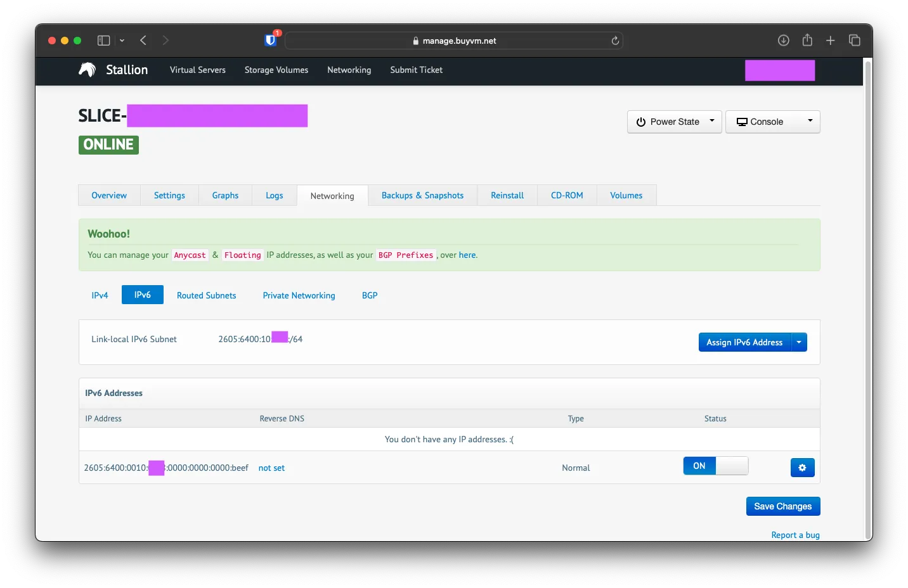Go back with the browser back arrow
This screenshot has width=908, height=588.
143,41
